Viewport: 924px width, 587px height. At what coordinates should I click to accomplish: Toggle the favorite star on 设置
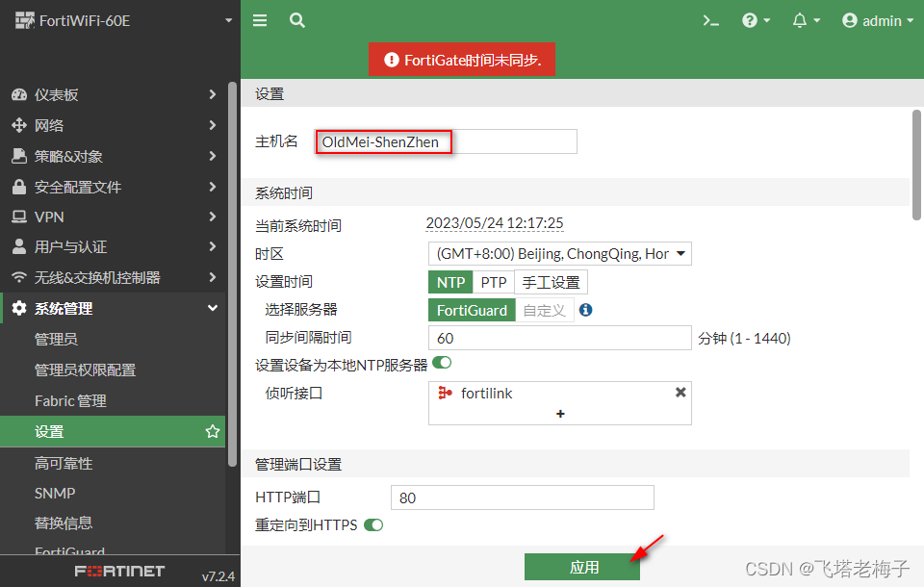coord(212,431)
